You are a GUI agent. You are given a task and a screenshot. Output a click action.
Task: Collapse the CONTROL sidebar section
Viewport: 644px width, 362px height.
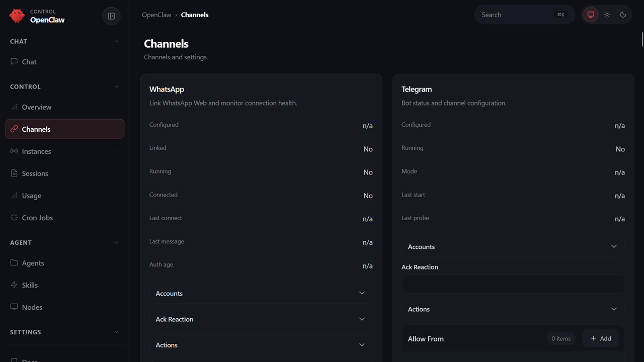pos(64,86)
